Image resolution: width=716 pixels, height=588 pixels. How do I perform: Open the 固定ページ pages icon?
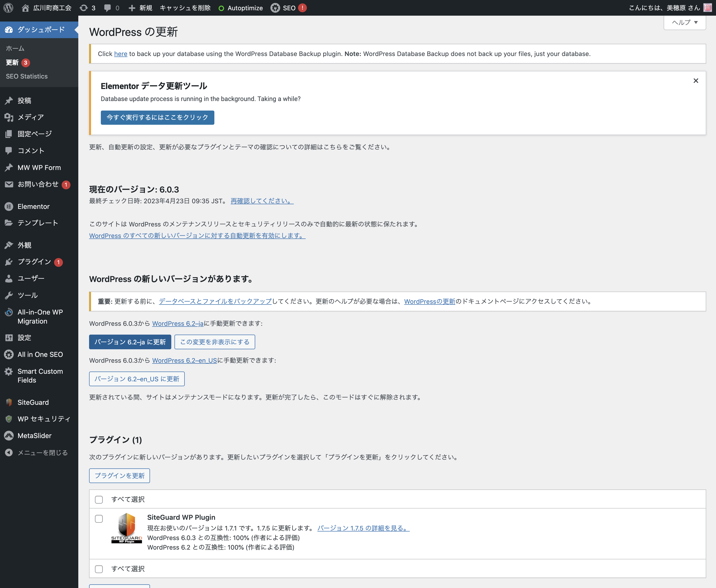coord(9,134)
